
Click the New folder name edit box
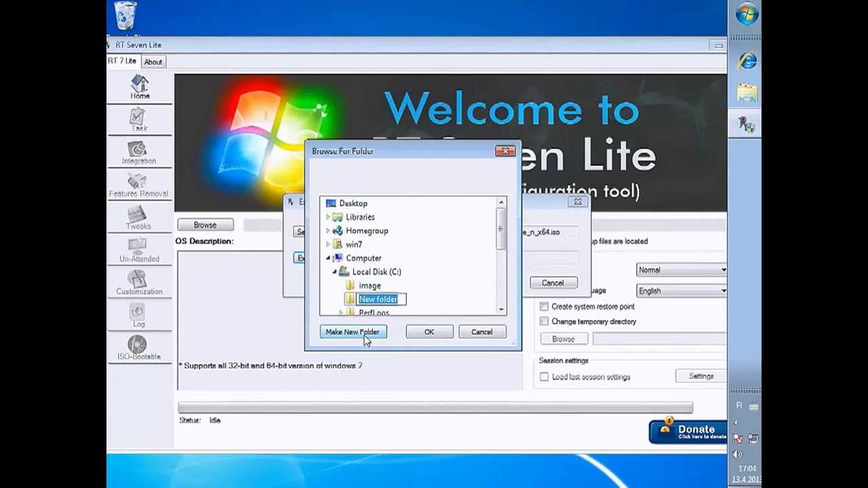pos(382,299)
